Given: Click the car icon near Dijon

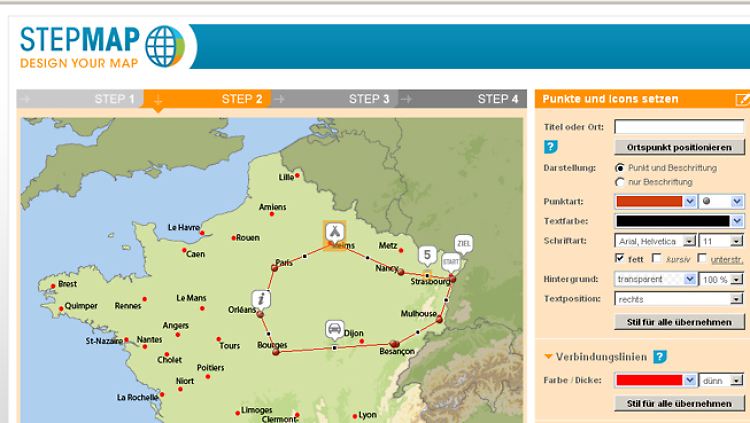Looking at the screenshot, I should coord(333,329).
